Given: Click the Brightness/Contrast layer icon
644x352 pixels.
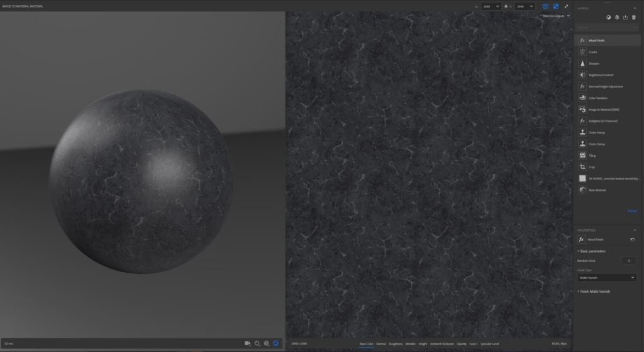Looking at the screenshot, I should coord(582,75).
